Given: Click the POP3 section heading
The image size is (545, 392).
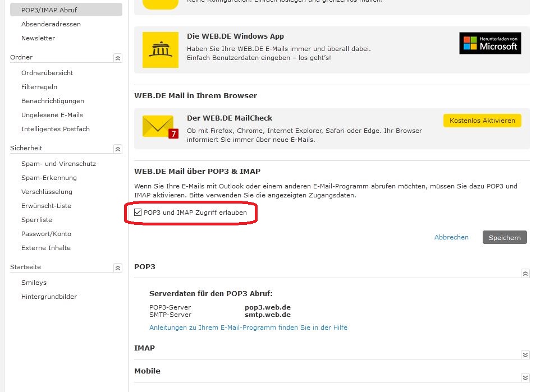Looking at the screenshot, I should tap(145, 266).
